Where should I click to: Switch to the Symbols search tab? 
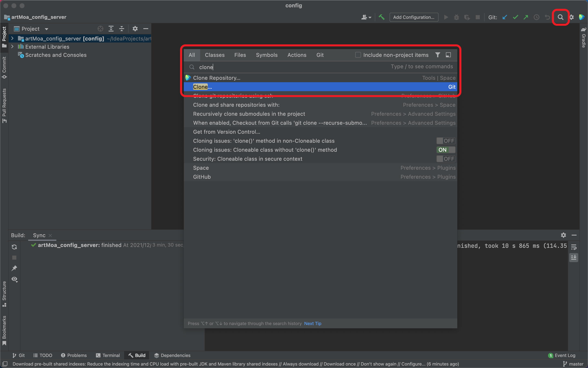(x=267, y=55)
